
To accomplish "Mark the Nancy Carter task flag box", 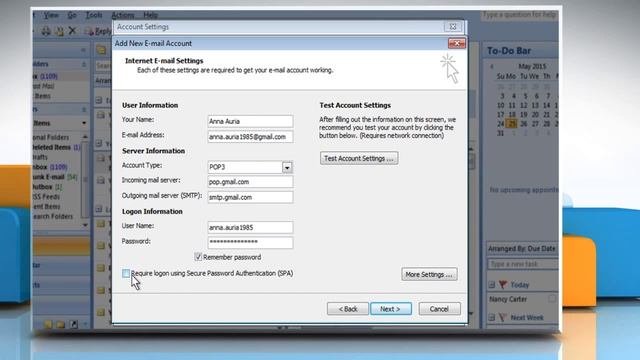I will [x=552, y=299].
